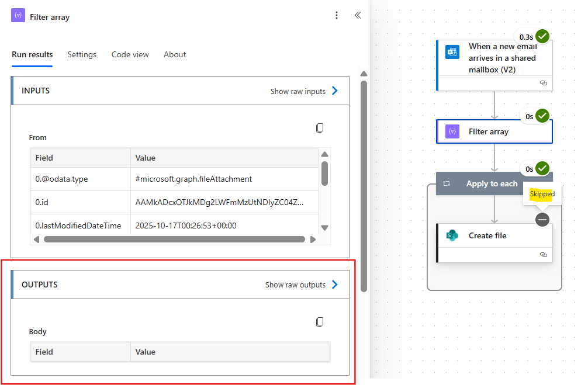Screen dimensions: 588x385
Task: Select the SharePoint icon on the Create file card
Action: 452,235
